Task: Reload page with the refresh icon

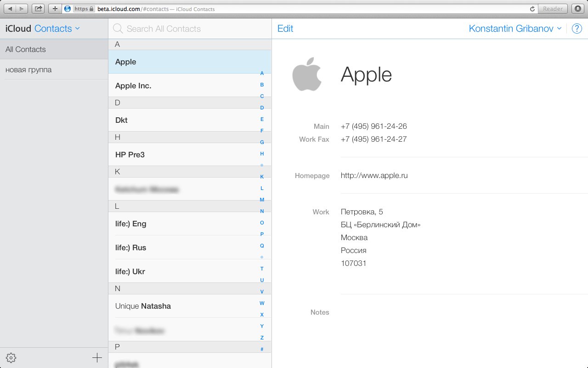Action: tap(532, 9)
